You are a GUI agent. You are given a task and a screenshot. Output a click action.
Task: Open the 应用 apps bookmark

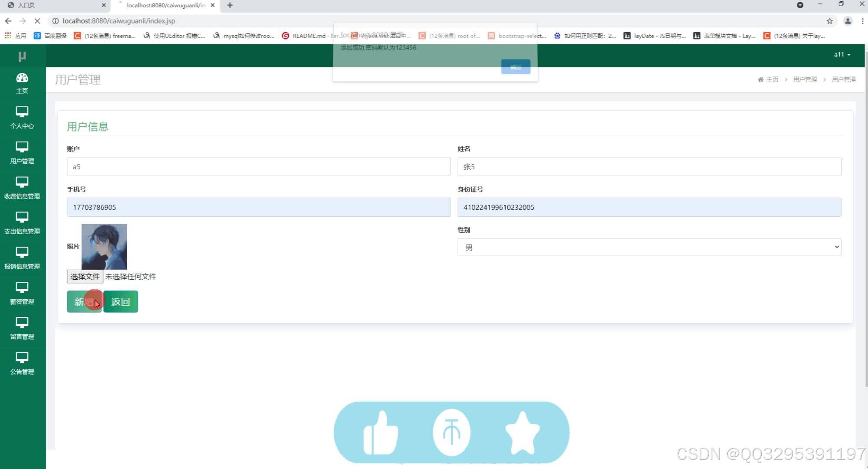[x=16, y=36]
